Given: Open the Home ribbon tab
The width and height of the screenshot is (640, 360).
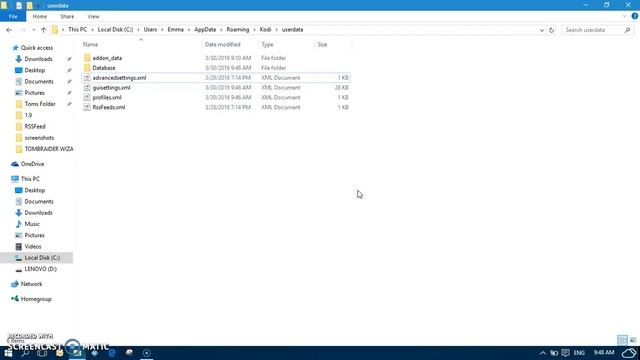Looking at the screenshot, I should click(40, 16).
